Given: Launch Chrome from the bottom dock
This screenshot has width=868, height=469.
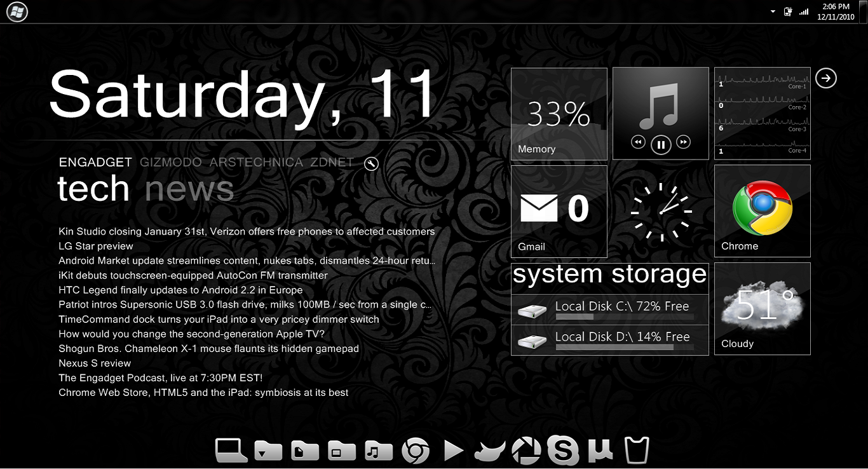Looking at the screenshot, I should pyautogui.click(x=415, y=451).
